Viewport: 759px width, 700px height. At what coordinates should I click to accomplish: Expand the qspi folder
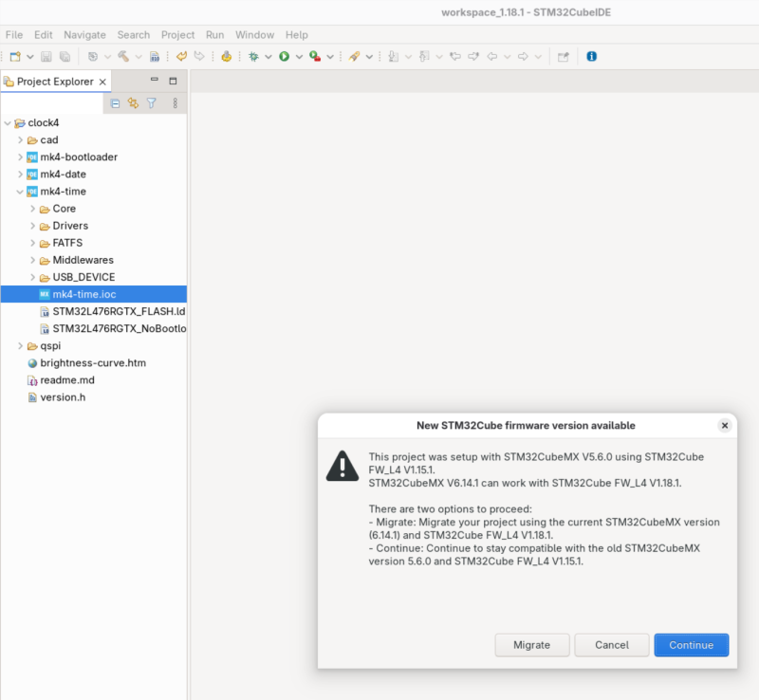click(x=20, y=345)
